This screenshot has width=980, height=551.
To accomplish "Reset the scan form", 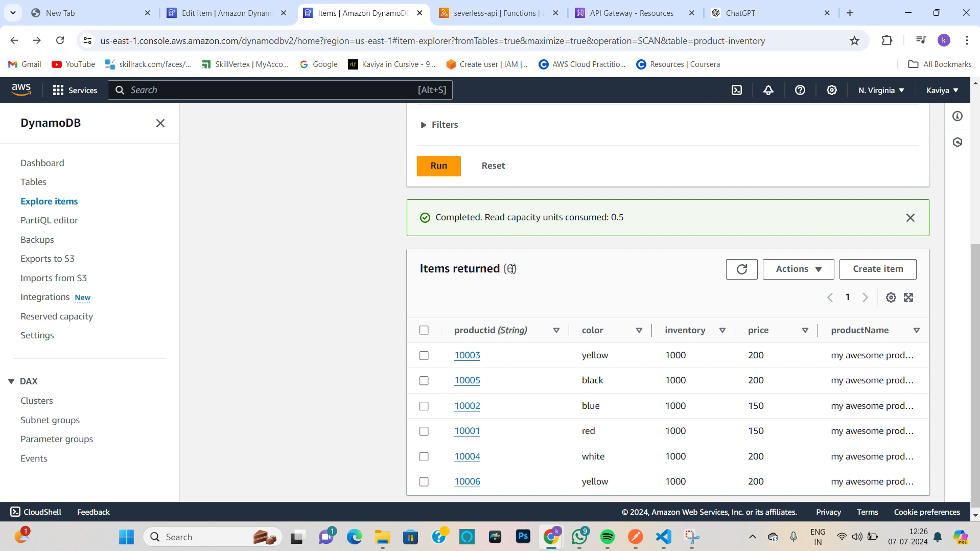I will (493, 166).
